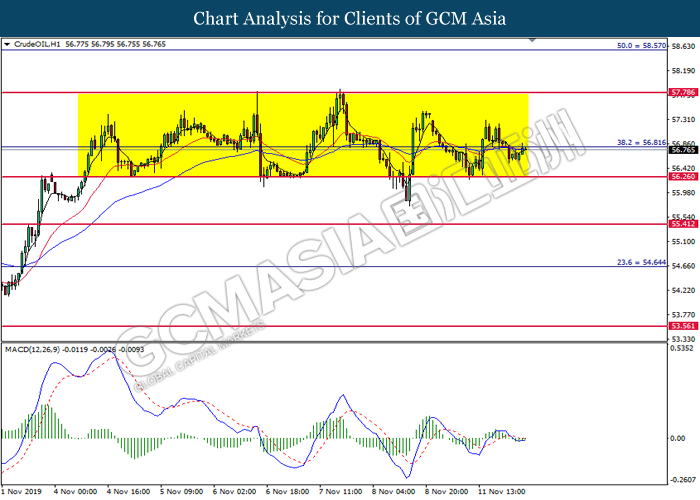The height and width of the screenshot is (500, 700).
Task: Select the 7 Nov 11:00 time label
Action: coord(341,492)
